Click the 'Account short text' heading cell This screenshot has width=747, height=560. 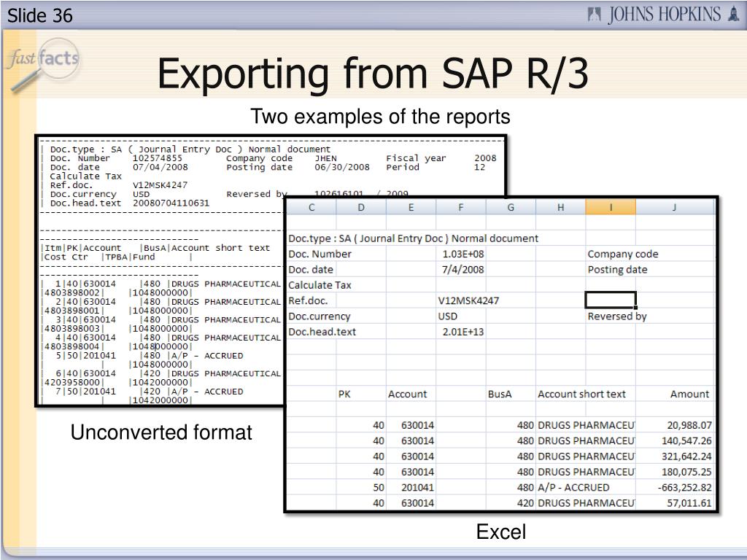pyautogui.click(x=581, y=394)
